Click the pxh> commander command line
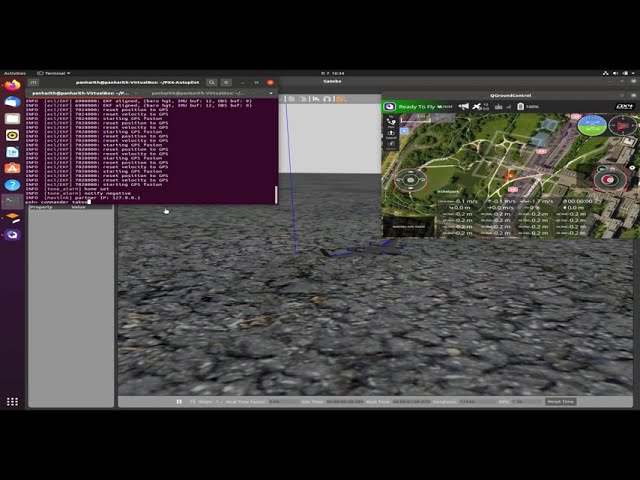Viewport: 640px width, 480px height. (x=58, y=202)
